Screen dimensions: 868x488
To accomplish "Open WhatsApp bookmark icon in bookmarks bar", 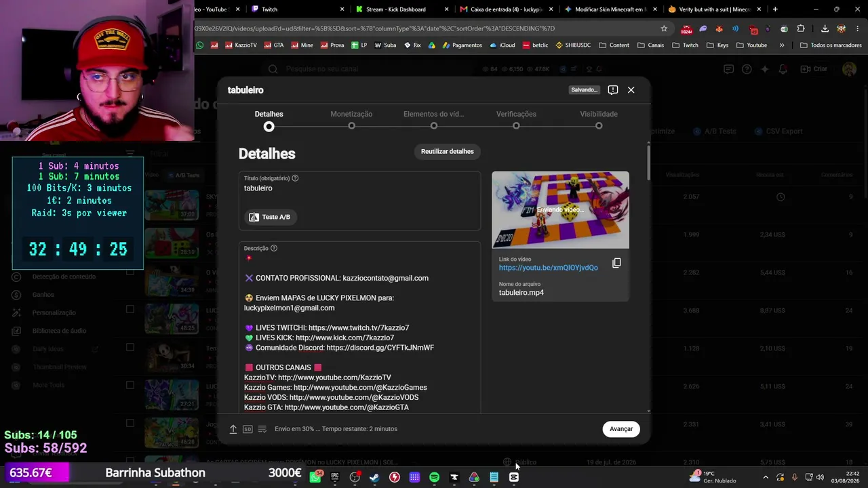I will (x=199, y=45).
